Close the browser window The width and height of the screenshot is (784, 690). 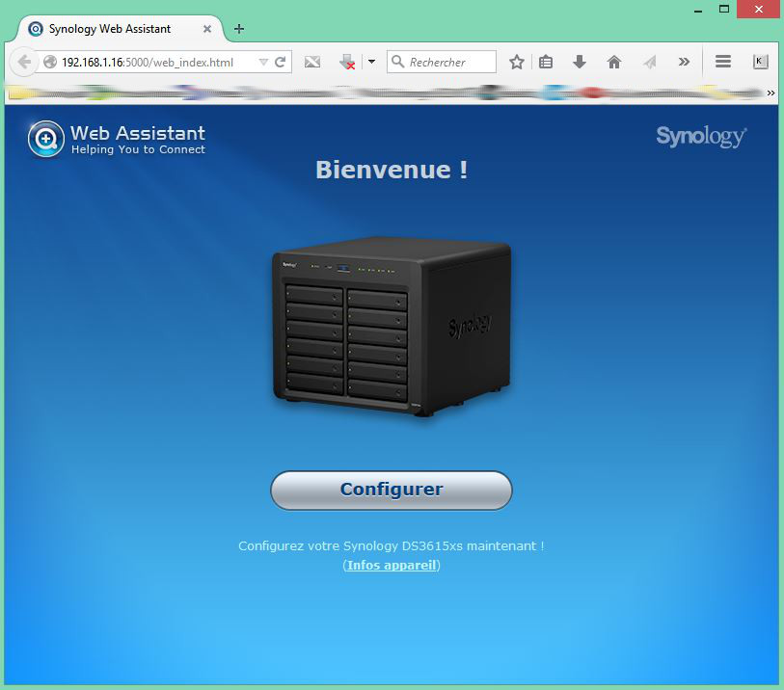759,9
